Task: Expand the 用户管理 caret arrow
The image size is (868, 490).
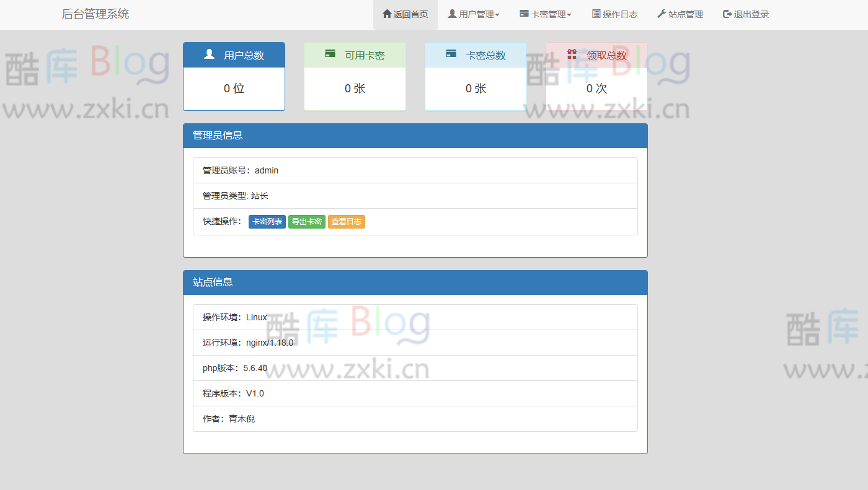Action: tap(498, 15)
